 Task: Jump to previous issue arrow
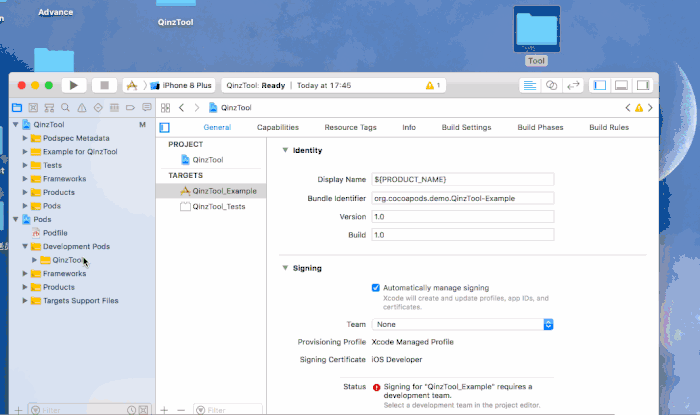(x=628, y=108)
